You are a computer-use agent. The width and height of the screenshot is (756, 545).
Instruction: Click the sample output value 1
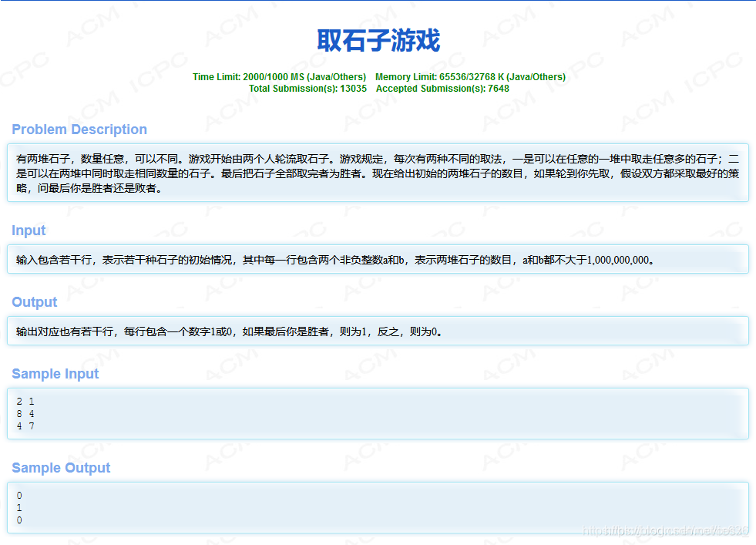(x=19, y=508)
